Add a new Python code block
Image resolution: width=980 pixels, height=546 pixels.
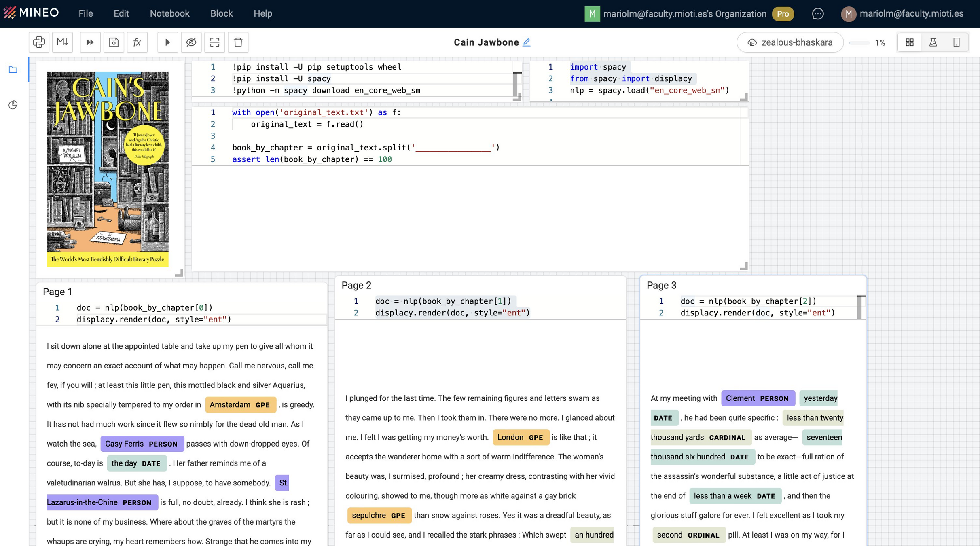point(39,42)
